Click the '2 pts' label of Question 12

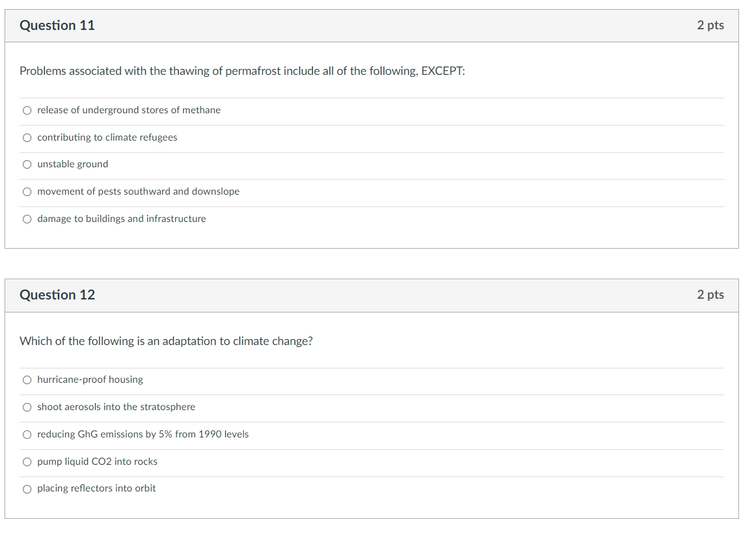pyautogui.click(x=710, y=295)
